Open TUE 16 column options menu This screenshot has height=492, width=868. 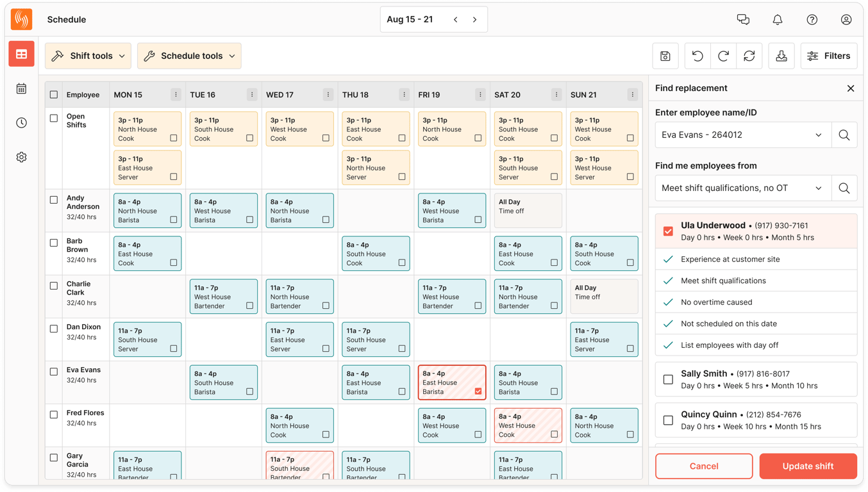252,95
